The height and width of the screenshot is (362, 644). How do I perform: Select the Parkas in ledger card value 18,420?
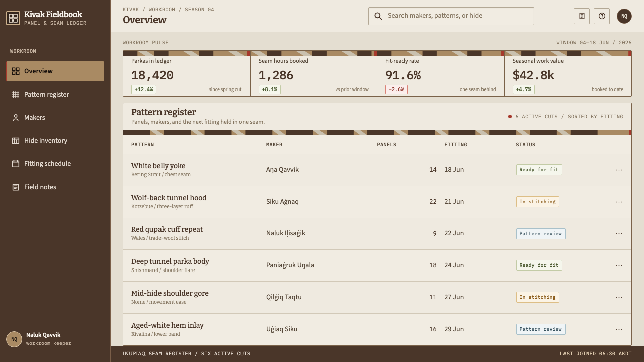pos(152,75)
